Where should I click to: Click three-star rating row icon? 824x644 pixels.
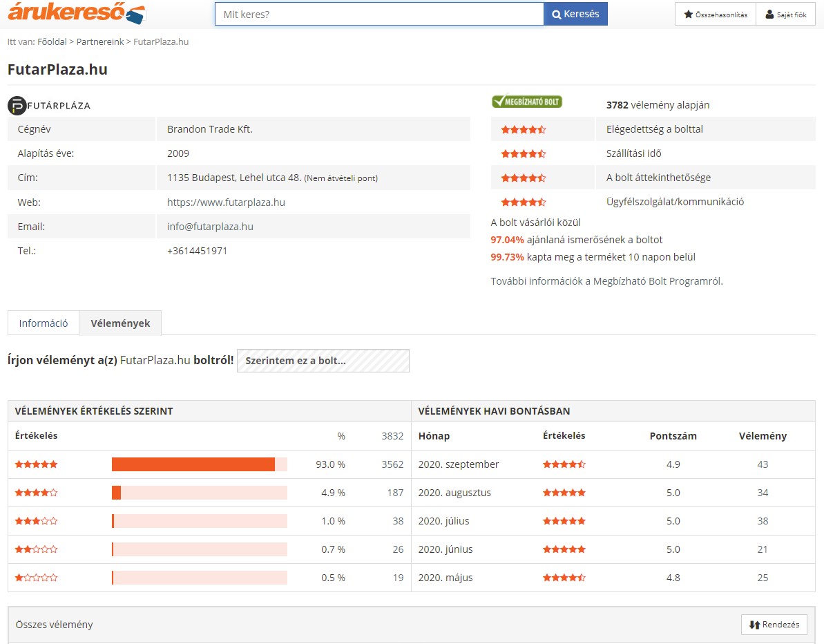36,521
